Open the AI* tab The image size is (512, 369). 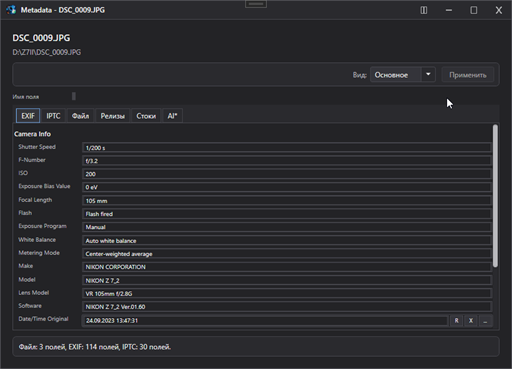(x=172, y=116)
